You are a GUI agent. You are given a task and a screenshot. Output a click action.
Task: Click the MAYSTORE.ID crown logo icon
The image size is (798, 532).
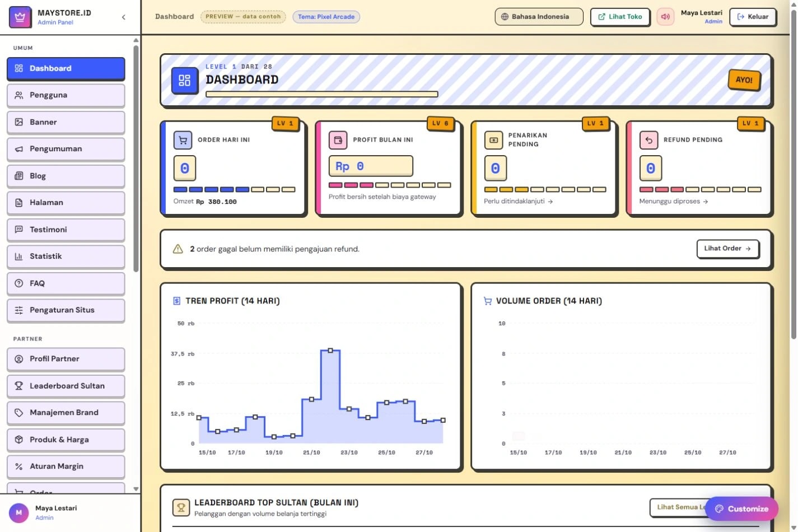(x=21, y=17)
